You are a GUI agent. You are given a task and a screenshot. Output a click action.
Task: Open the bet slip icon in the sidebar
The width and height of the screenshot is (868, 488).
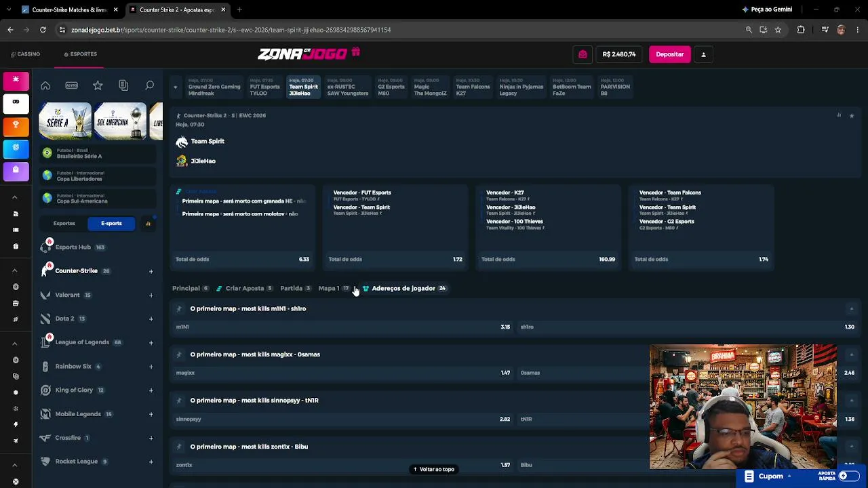(123, 85)
